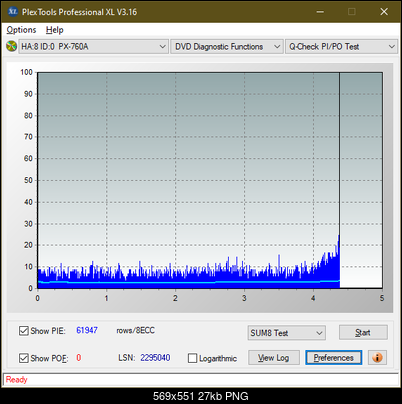
Task: Click the POF value 0
Action: click(79, 358)
